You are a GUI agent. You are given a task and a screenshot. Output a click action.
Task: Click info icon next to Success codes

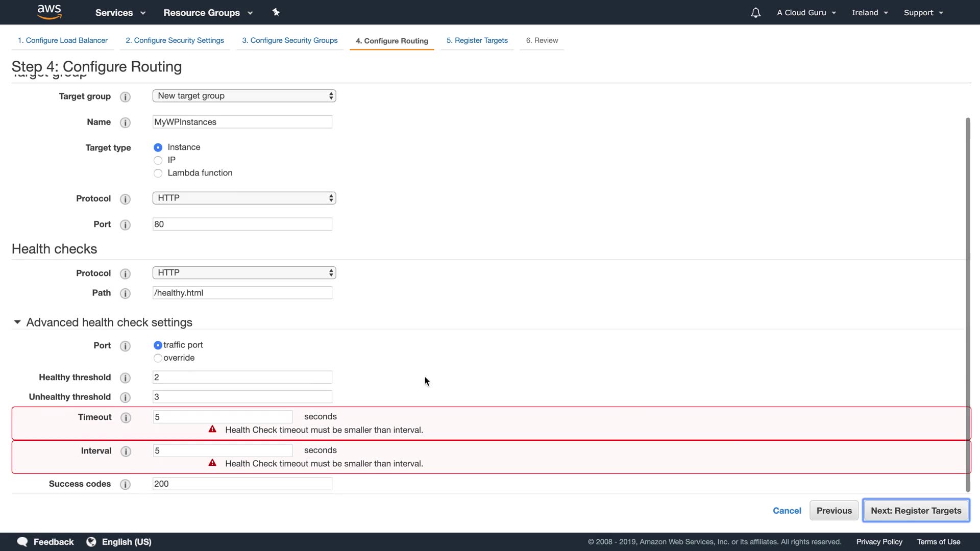click(125, 484)
